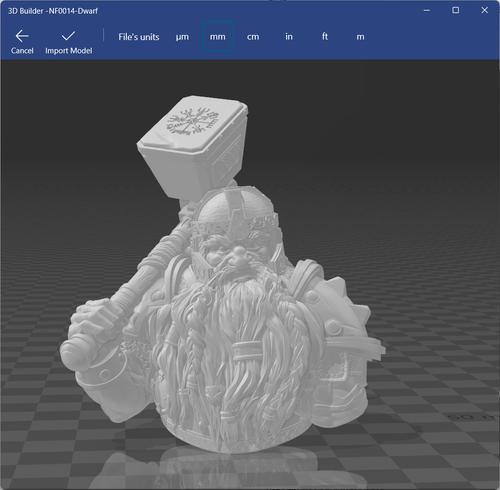
Task: Click the Import Model checkmark icon
Action: click(x=68, y=36)
